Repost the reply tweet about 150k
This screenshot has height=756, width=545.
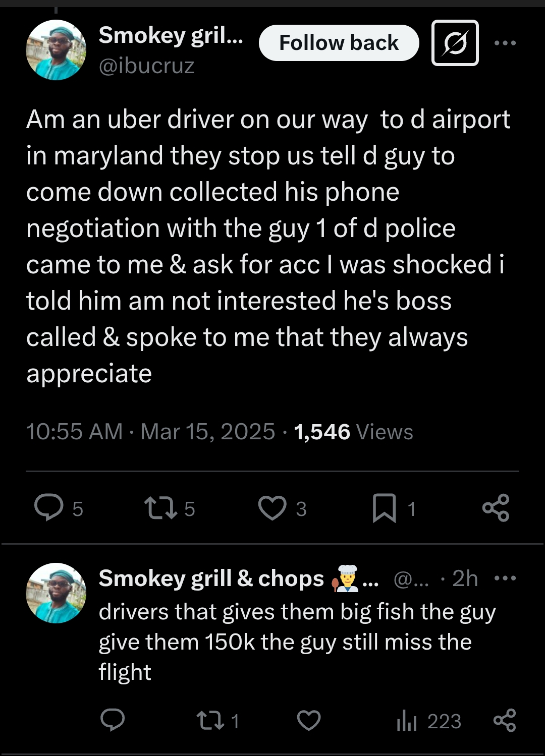coord(211,720)
